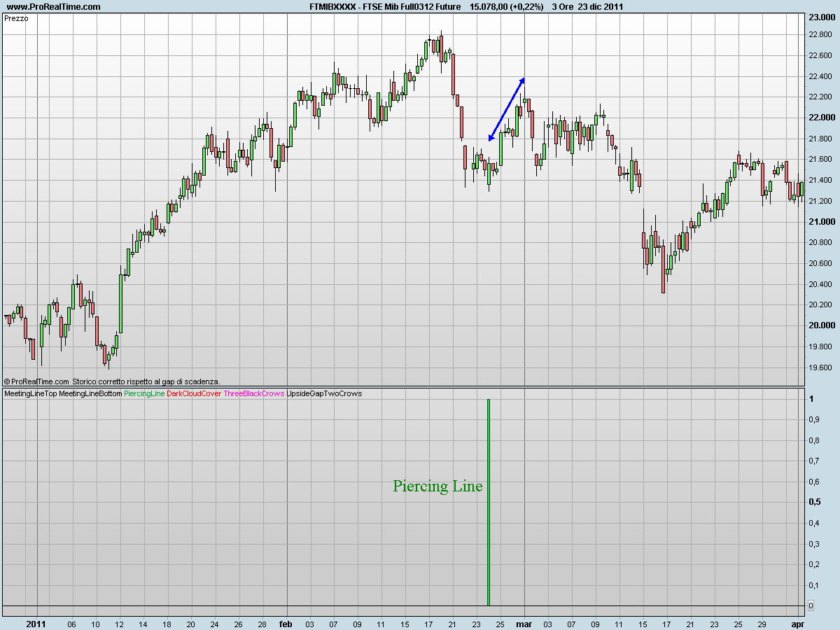Screen dimensions: 840x630
Task: Click the 20.200 price axis label
Action: pyautogui.click(x=821, y=305)
